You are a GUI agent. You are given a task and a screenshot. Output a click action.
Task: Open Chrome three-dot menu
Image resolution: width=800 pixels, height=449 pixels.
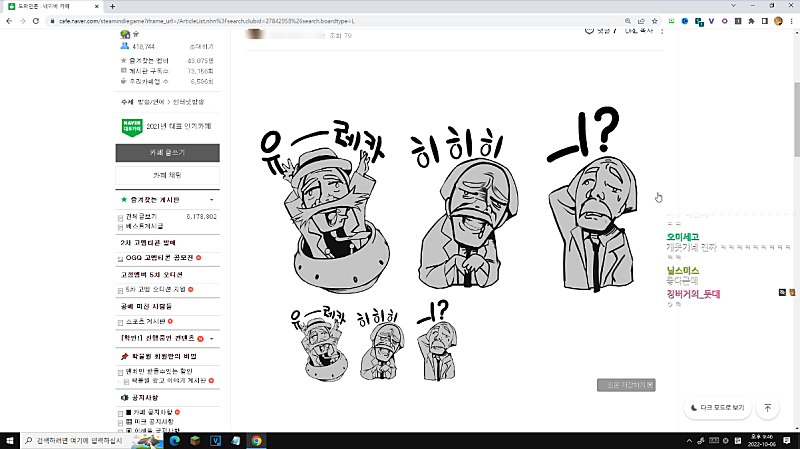(791, 21)
